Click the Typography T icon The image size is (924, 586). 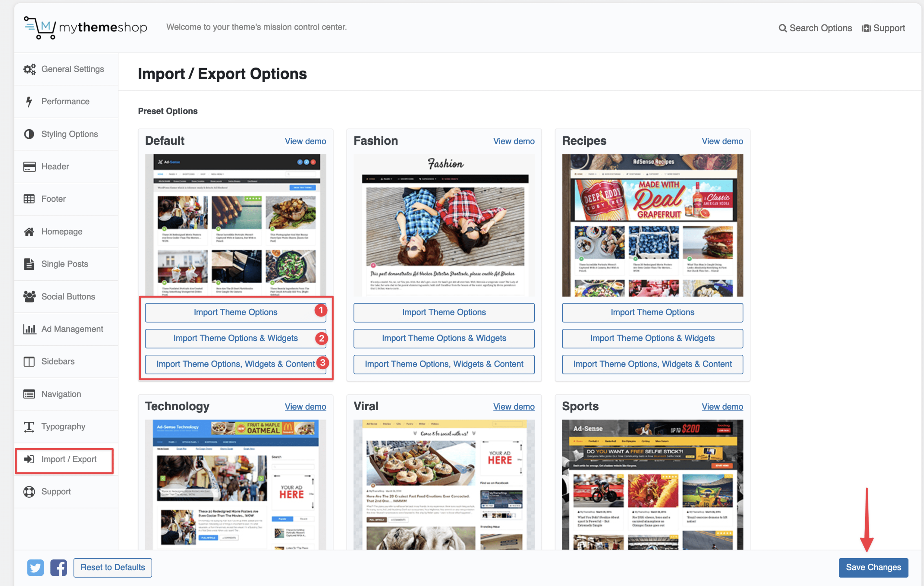point(29,427)
